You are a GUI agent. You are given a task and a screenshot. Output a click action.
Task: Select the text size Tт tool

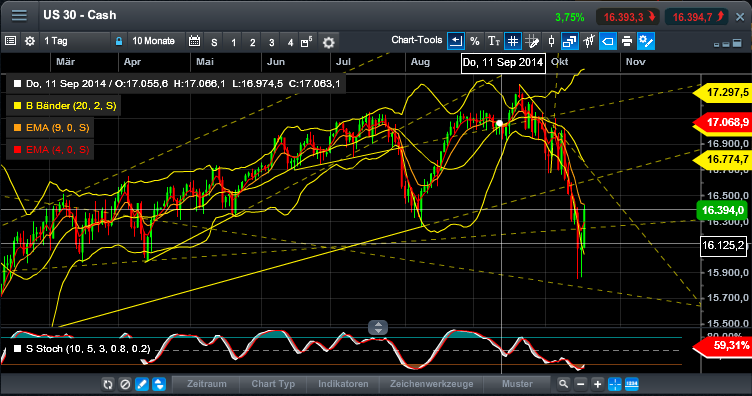coord(494,41)
